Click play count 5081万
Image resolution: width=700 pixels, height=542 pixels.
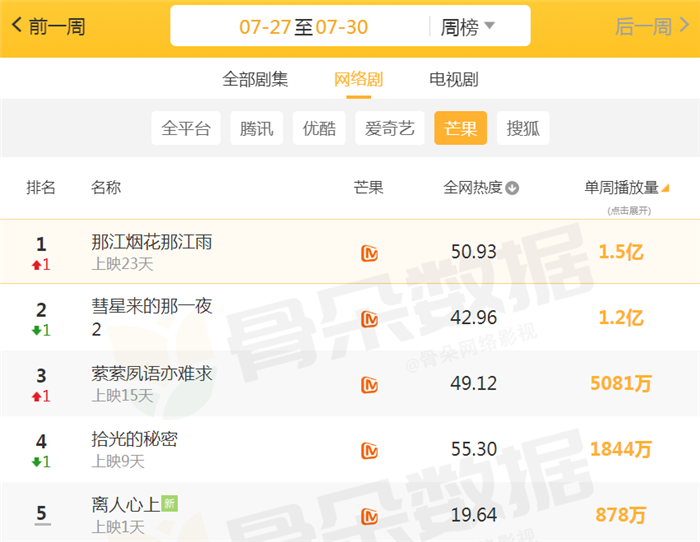621,384
